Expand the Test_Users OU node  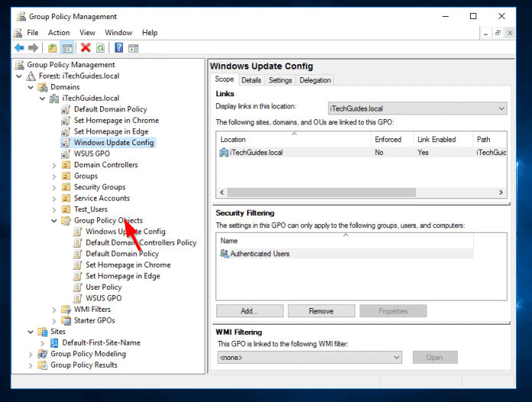click(54, 210)
